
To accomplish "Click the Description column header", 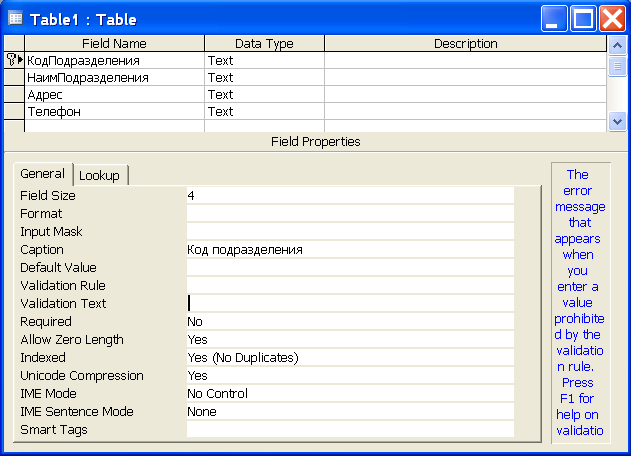I will coord(465,44).
